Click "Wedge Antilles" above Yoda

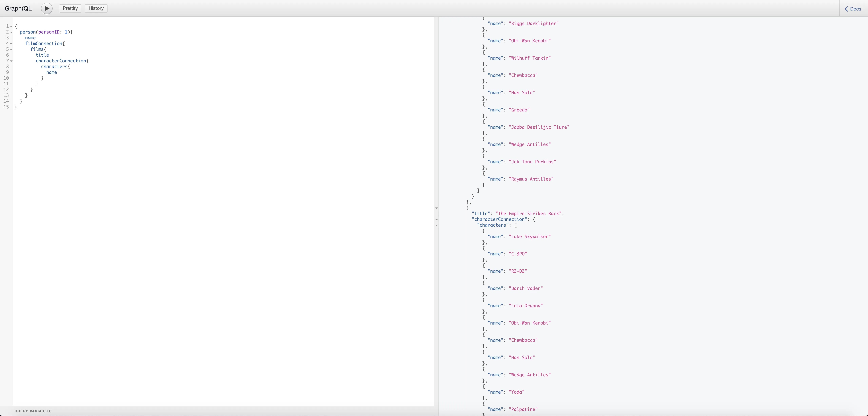tap(530, 375)
